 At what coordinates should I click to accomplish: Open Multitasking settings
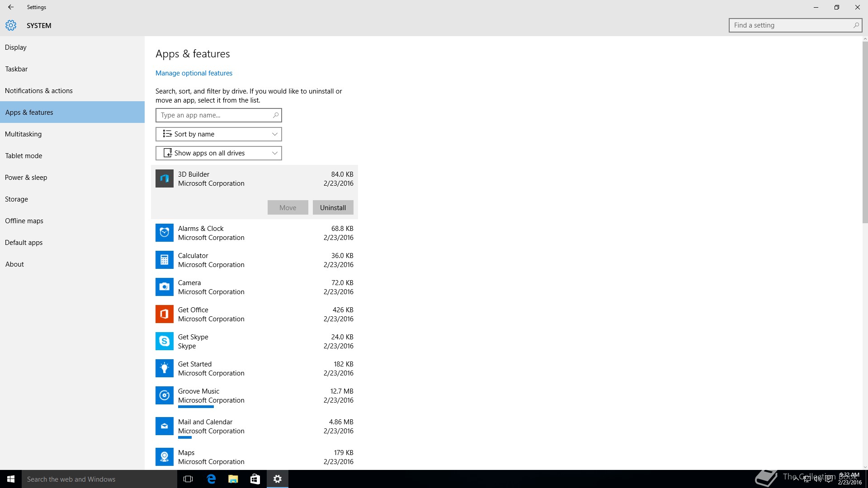coord(72,134)
